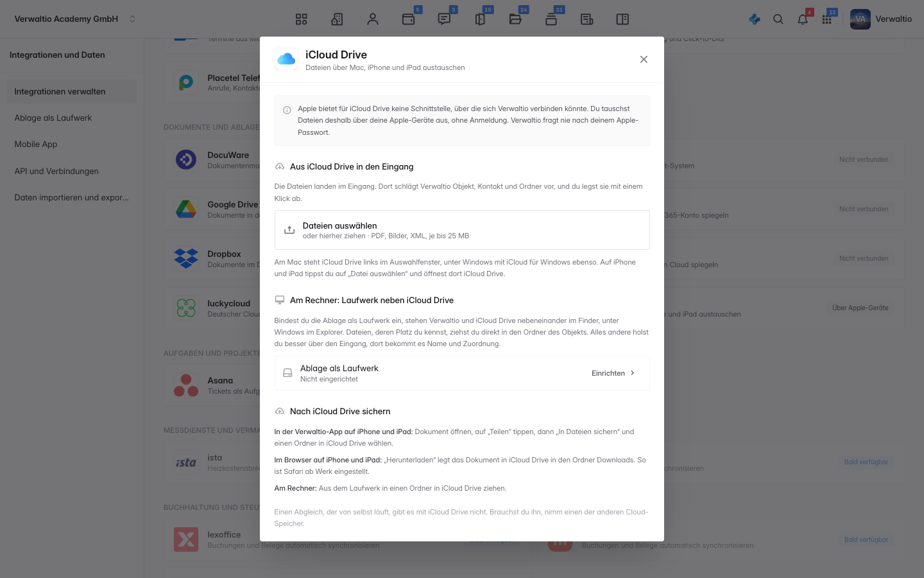Click the upload icon beside Dateien auswählen

click(289, 230)
